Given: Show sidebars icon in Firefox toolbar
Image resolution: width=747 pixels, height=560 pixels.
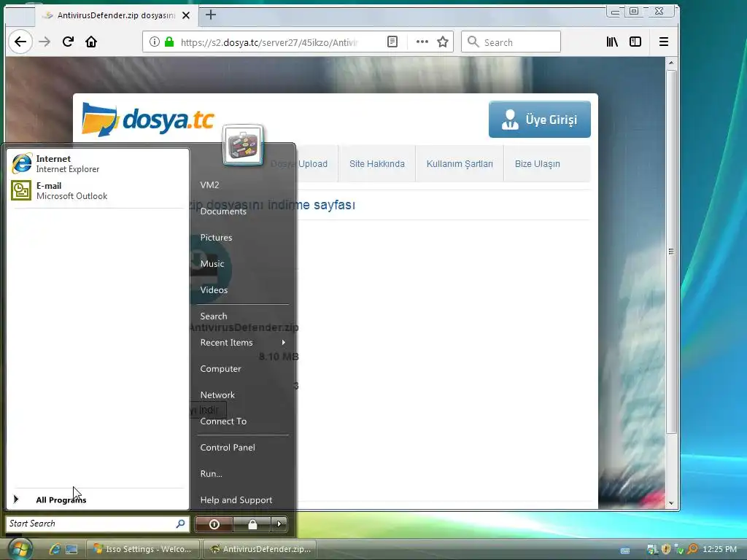Looking at the screenshot, I should [x=635, y=42].
